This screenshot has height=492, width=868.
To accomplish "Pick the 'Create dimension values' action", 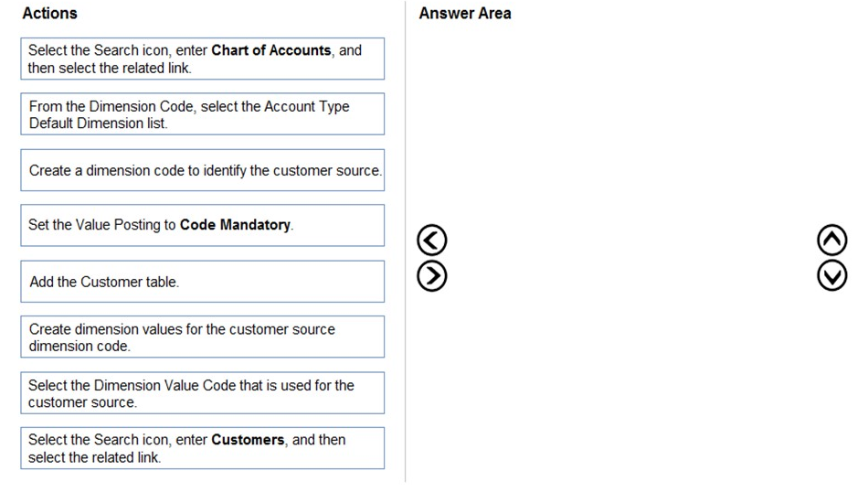I will click(x=202, y=337).
